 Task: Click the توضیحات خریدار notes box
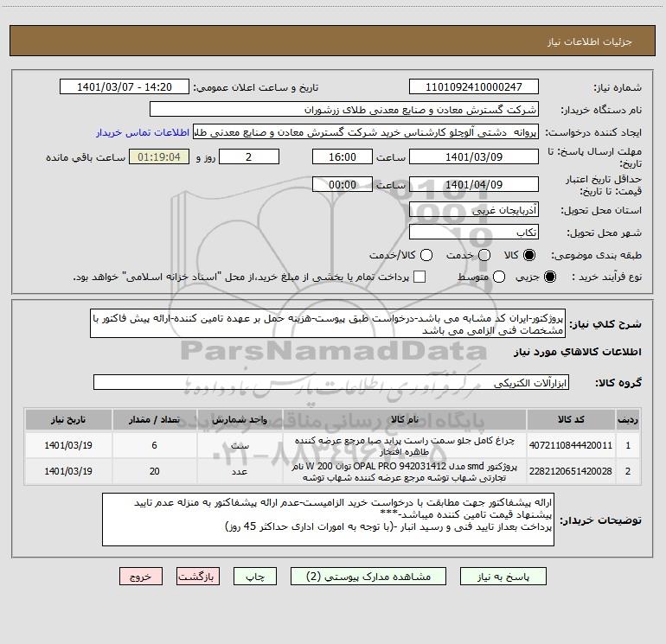[328, 520]
